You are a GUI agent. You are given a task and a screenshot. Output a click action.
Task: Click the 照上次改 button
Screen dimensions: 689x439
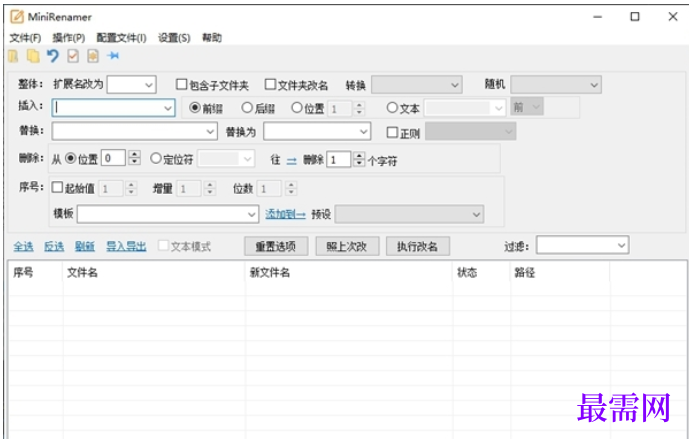(347, 246)
